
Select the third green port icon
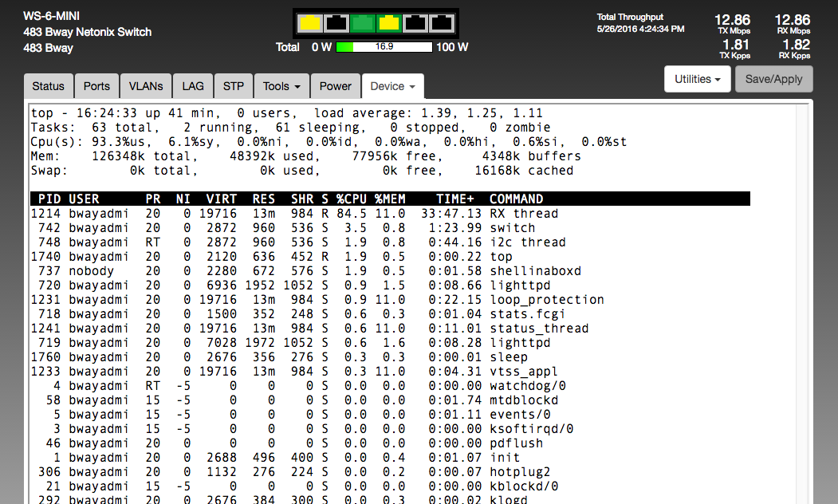coord(363,23)
